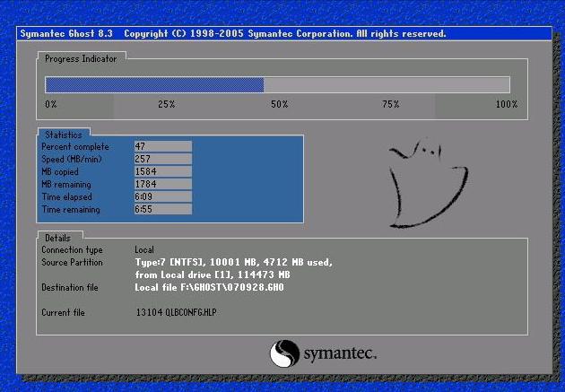Click the MB copied value field
565x392 pixels.
162,171
